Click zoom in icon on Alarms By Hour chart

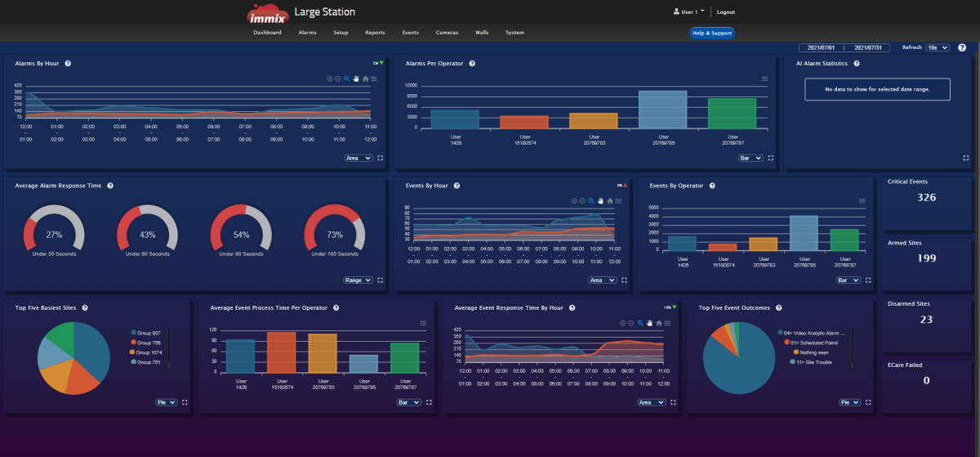[x=329, y=79]
